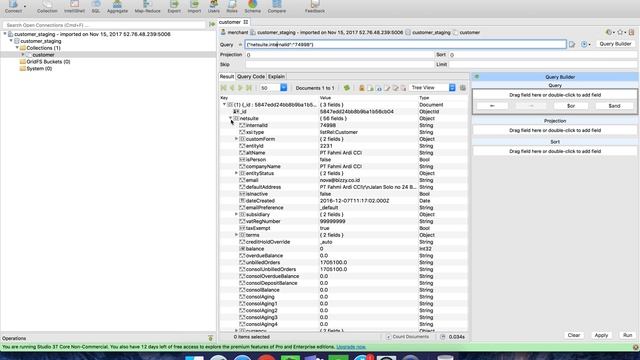Open the Schema explorer
This screenshot has width=640, height=360.
(253, 6)
